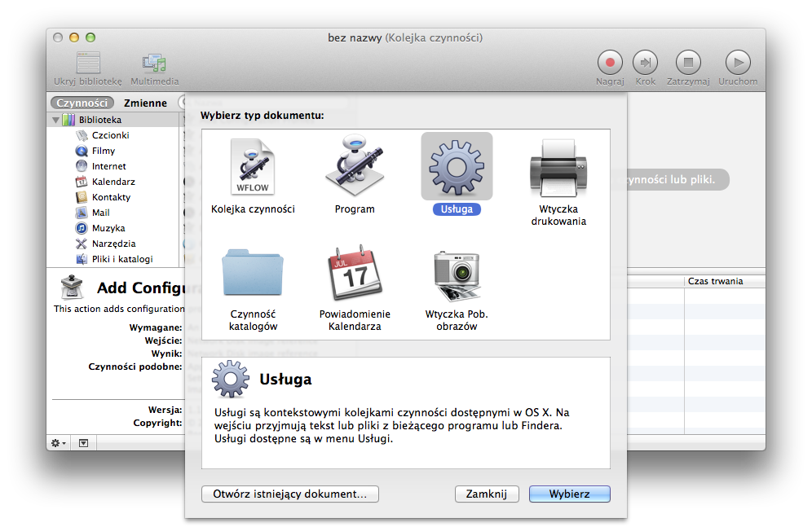Confirm with the Wybierz button
Viewport: 812px width, 527px height.
tap(569, 494)
